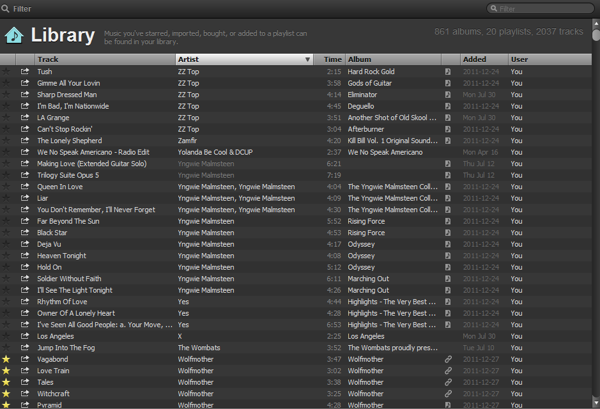Click share icon for Los Angeles track

(25, 336)
